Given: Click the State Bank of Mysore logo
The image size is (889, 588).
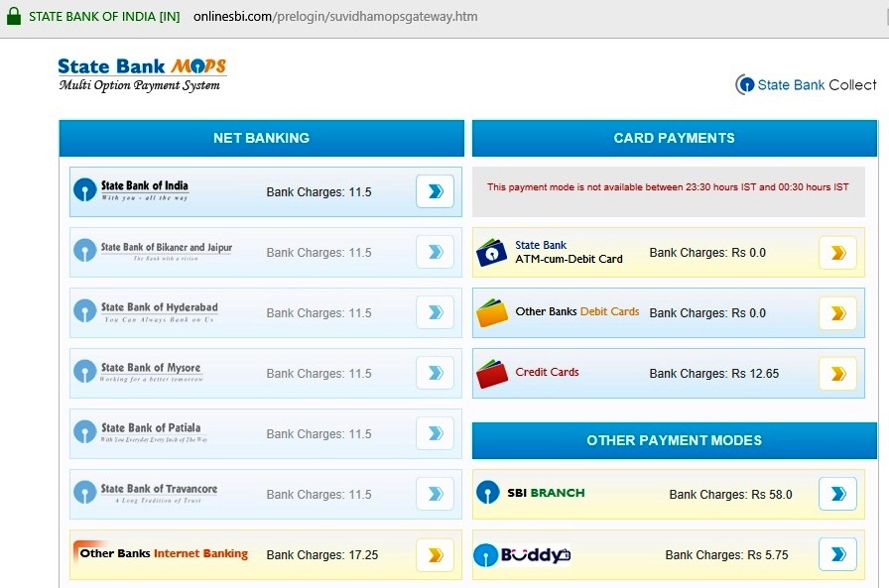Looking at the screenshot, I should 138,372.
